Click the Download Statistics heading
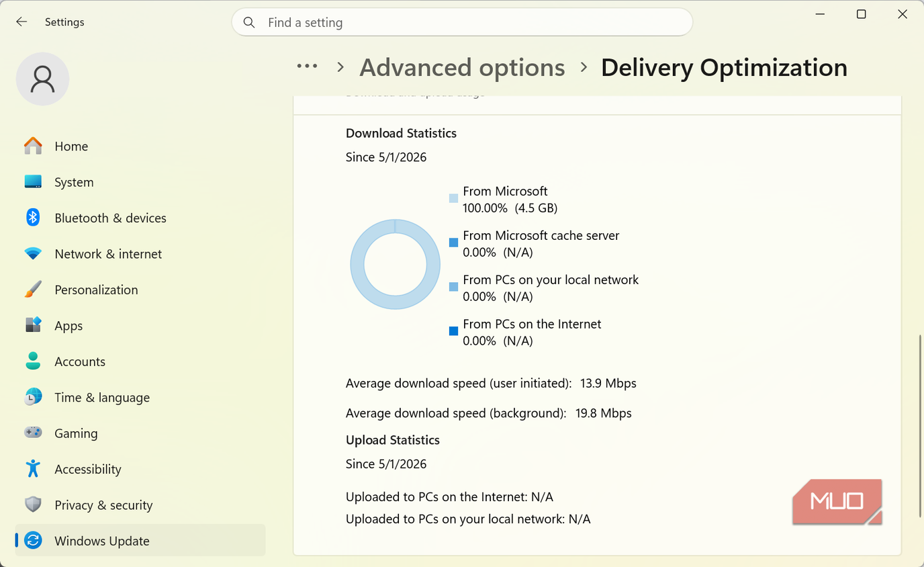The height and width of the screenshot is (567, 924). point(401,133)
